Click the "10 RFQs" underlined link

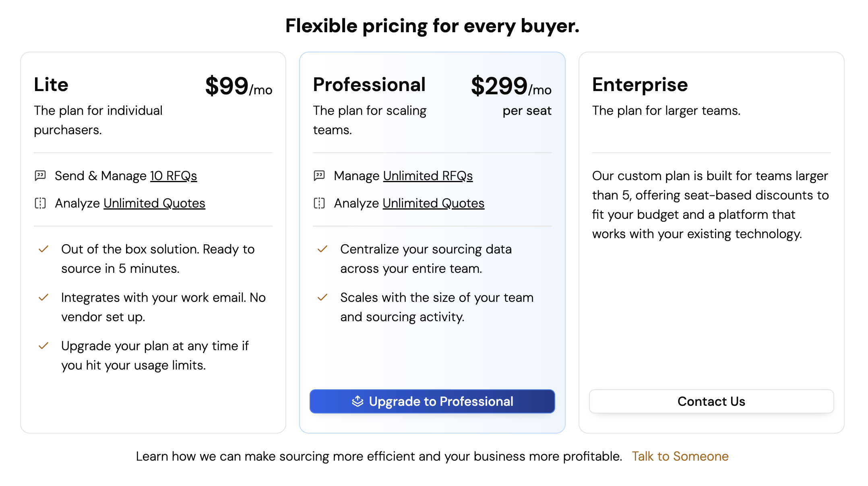click(174, 176)
